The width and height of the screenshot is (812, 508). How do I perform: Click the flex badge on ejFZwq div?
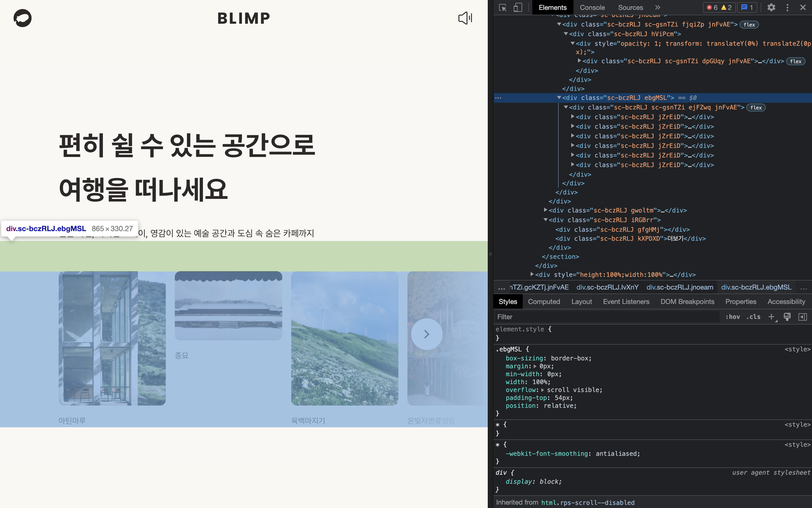756,108
